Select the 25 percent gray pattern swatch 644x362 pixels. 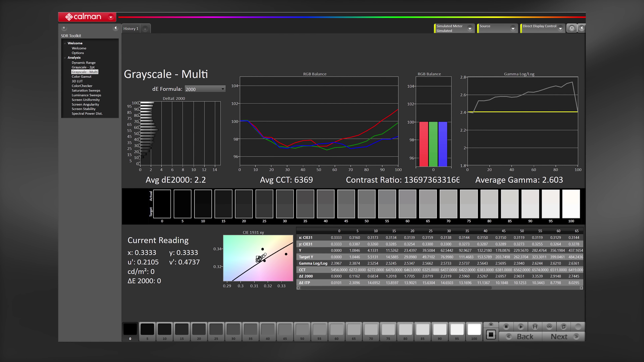click(216, 331)
